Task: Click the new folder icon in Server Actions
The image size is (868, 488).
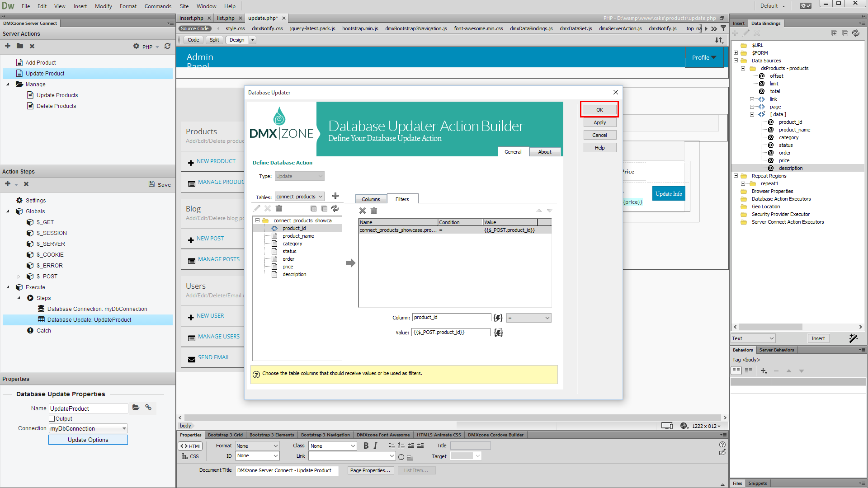Action: coord(20,46)
